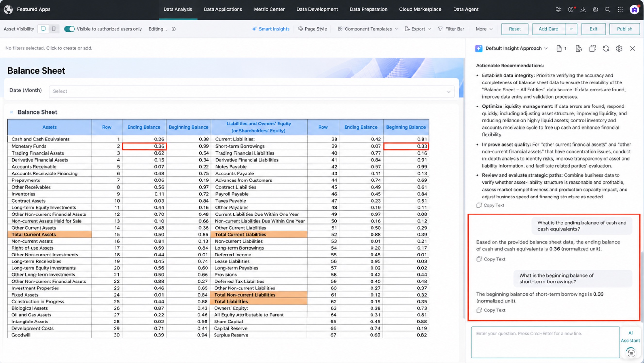This screenshot has width=644, height=363.
Task: Open the Data Preparation tab
Action: [x=368, y=9]
